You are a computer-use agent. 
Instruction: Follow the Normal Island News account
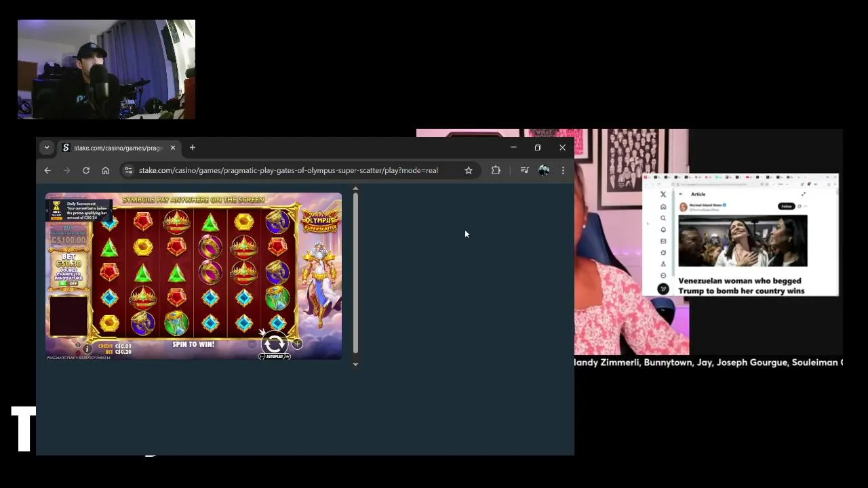point(787,206)
